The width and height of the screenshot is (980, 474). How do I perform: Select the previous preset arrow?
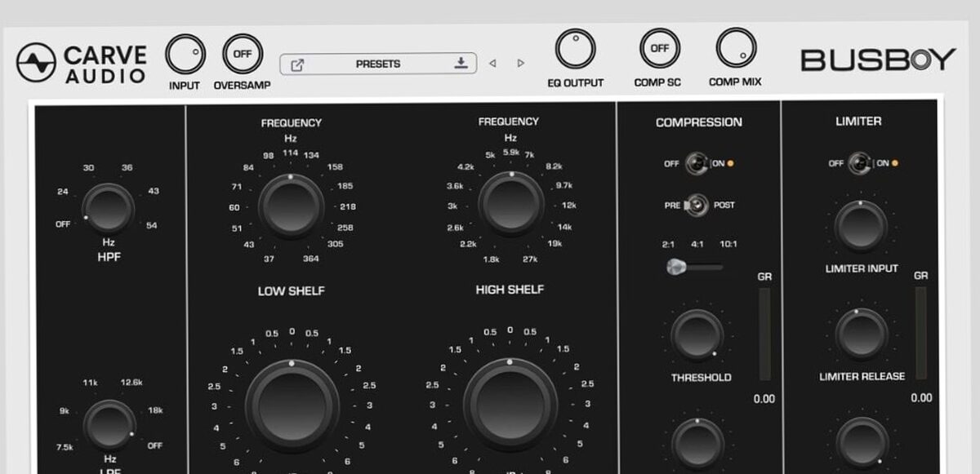coord(491,62)
